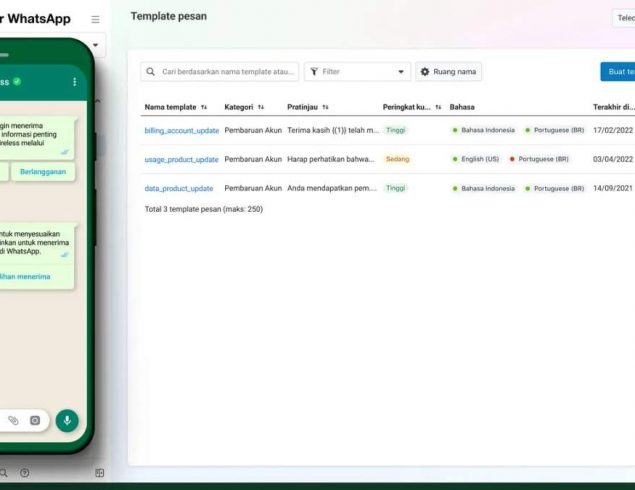This screenshot has width=635, height=490.
Task: Tap the camera icon in the message bar
Action: coord(35,421)
